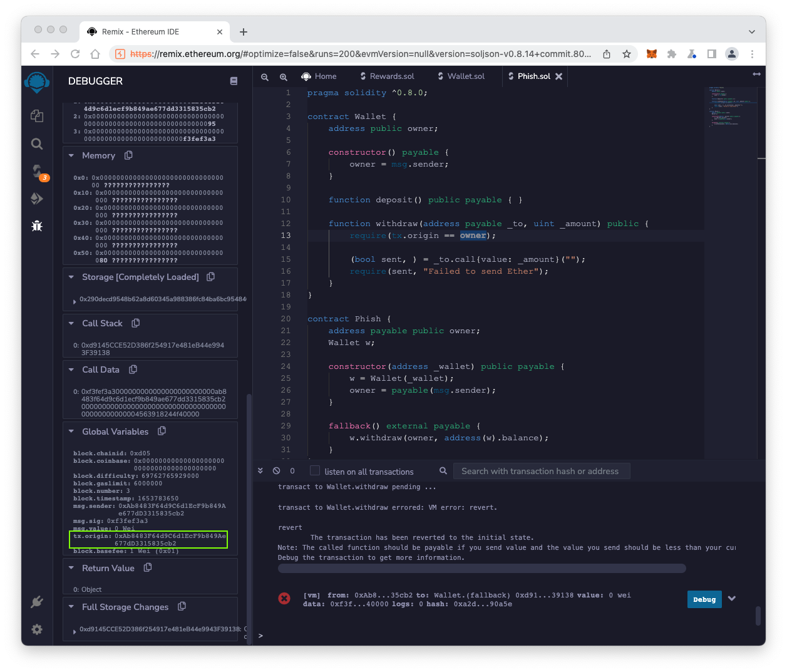Switch to the Home tab
This screenshot has width=787, height=672.
(319, 76)
